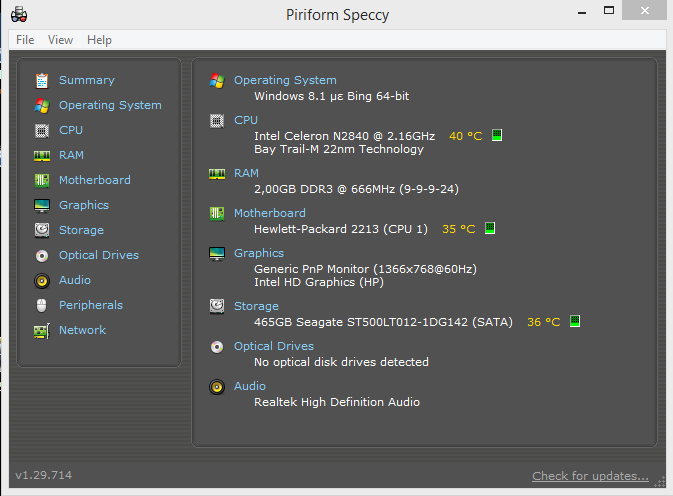Click the CPU chip icon in sidebar
Image resolution: width=673 pixels, height=496 pixels.
pos(41,130)
